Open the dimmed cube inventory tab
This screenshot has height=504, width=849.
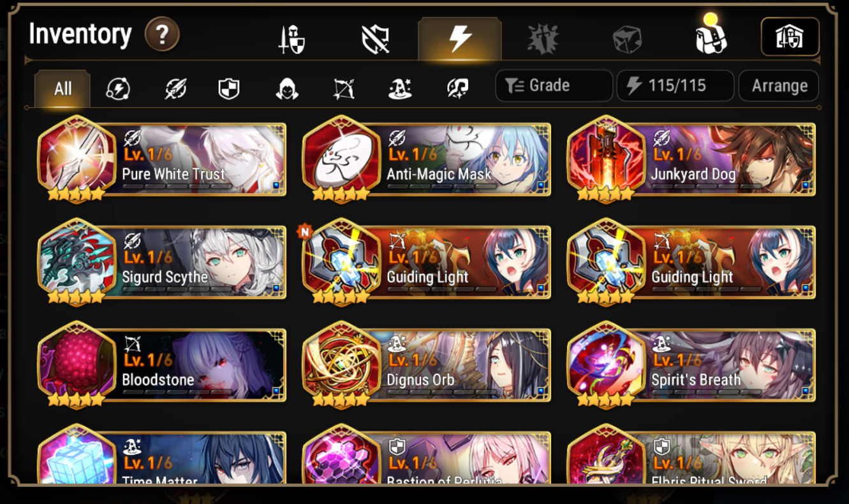626,40
